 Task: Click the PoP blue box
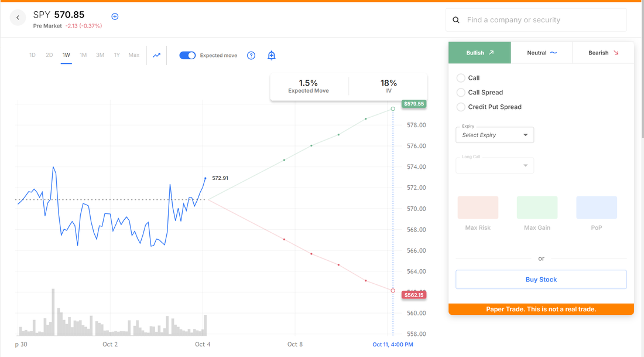tap(597, 208)
